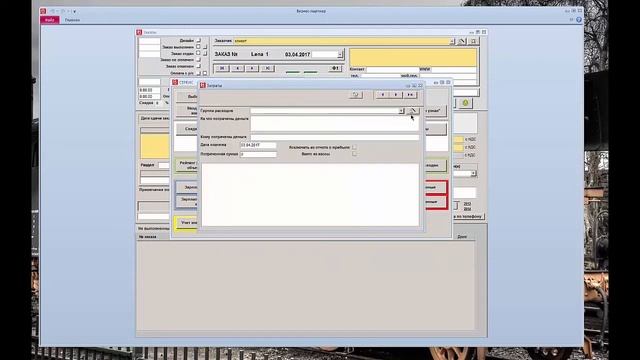Expand the Заказчик dropdown in Заказы window
Image resolution: width=640 pixels, height=360 pixels.
pyautogui.click(x=452, y=41)
